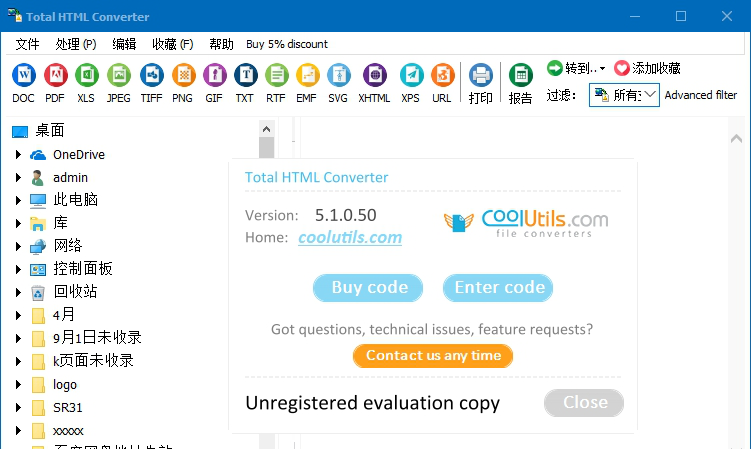Pick the GIF format icon
The image size is (751, 466).
click(x=215, y=75)
